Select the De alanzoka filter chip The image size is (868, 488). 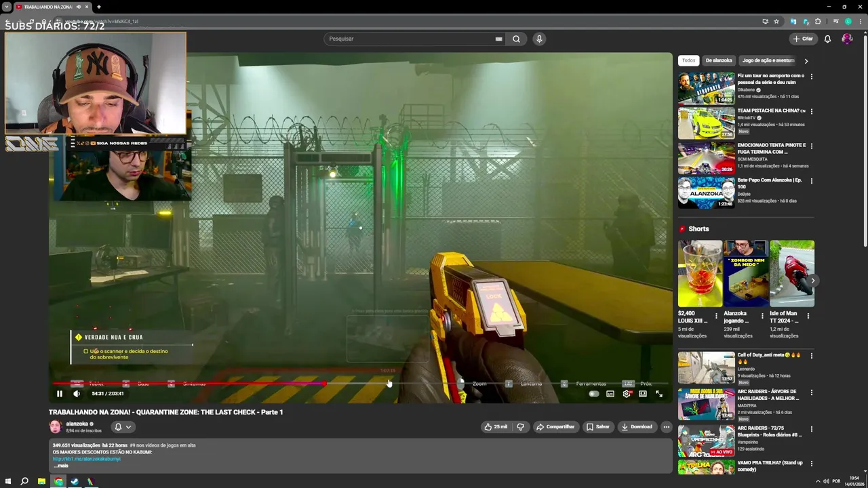click(x=719, y=60)
